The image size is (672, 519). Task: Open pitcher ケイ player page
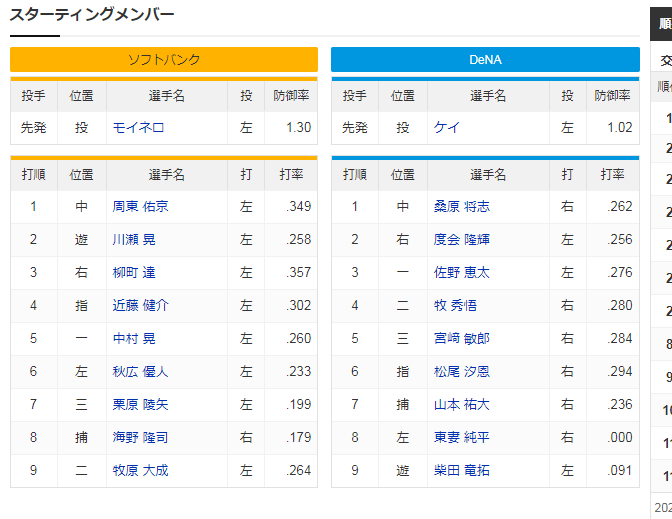pos(447,128)
